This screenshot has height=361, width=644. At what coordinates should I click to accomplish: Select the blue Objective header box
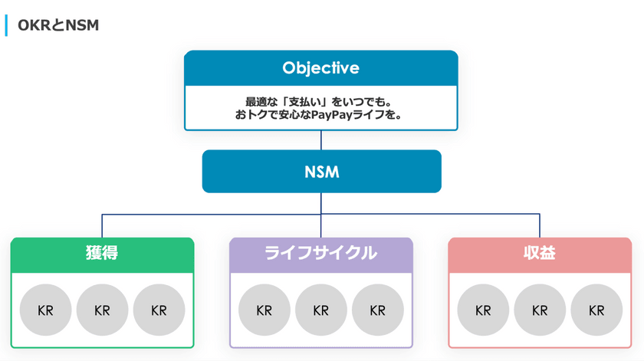(320, 67)
